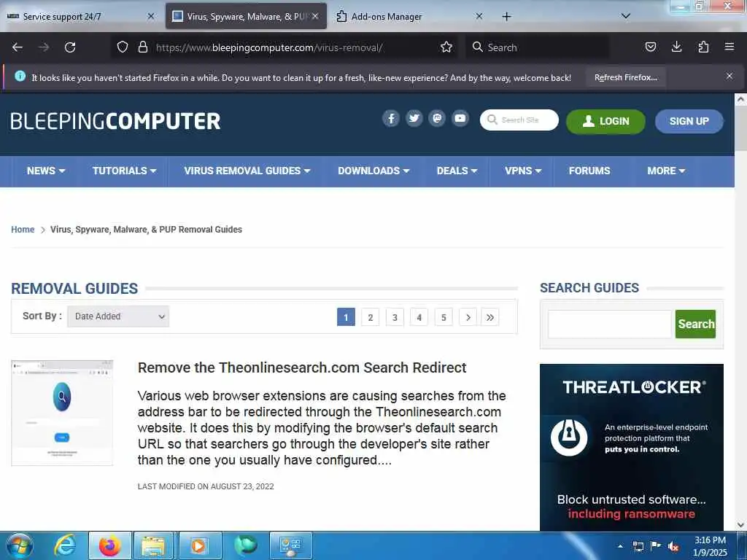The height and width of the screenshot is (560, 747).
Task: Click the address bar URL
Action: pos(269,47)
